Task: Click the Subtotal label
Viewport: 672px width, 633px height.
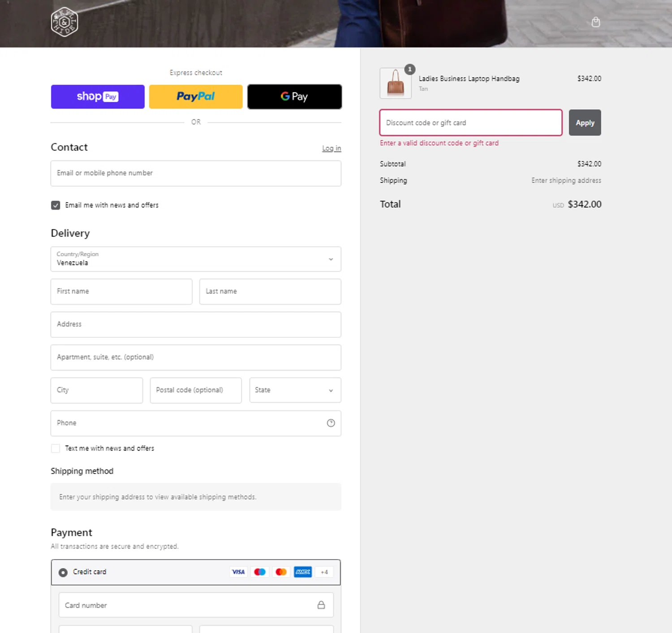Action: click(x=393, y=164)
